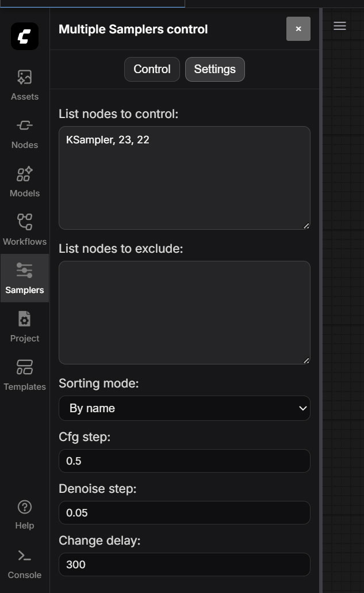
Task: Open the Nodes sidebar panel
Action: [x=25, y=133]
